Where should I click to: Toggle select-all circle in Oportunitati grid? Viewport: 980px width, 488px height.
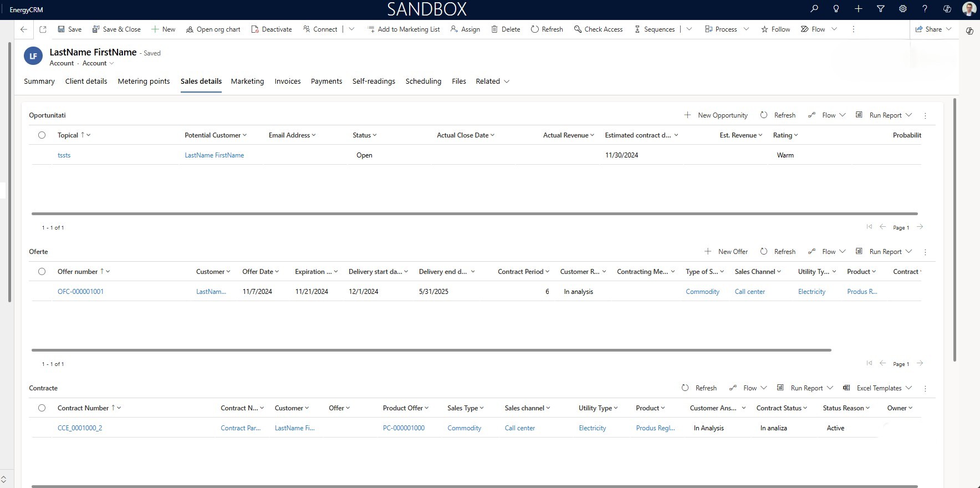(x=42, y=135)
